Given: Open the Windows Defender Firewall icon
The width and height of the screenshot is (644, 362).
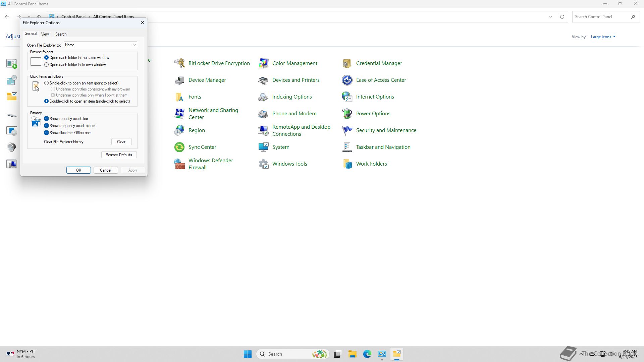Looking at the screenshot, I should click(x=179, y=164).
